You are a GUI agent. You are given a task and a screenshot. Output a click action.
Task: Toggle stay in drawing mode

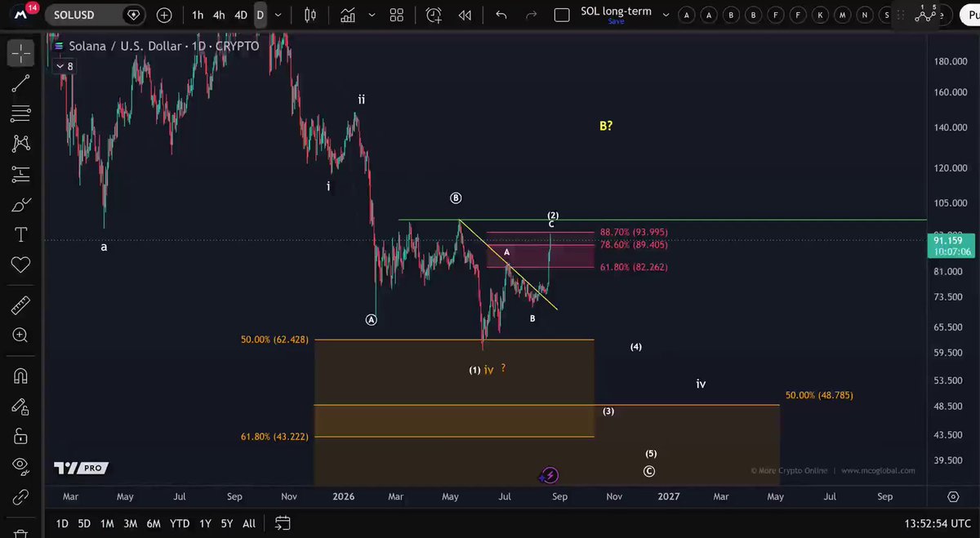(20, 407)
